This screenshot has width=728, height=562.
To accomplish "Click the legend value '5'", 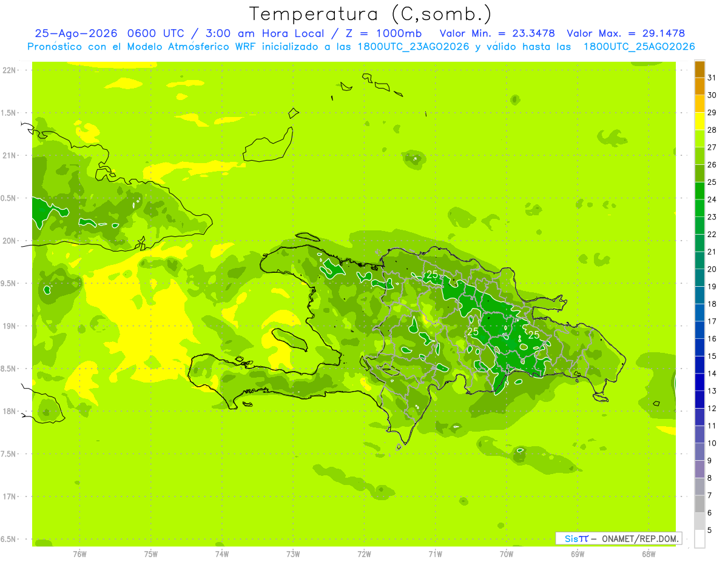I will coord(709,530).
